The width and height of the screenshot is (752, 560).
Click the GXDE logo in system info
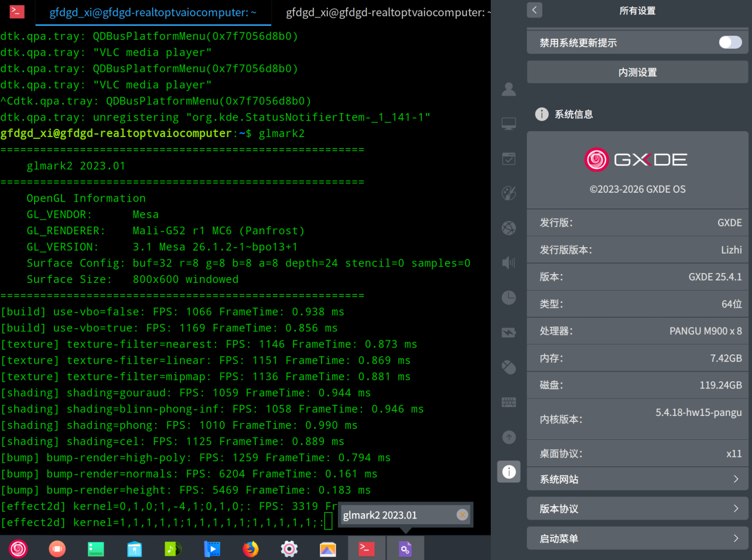coord(637,159)
